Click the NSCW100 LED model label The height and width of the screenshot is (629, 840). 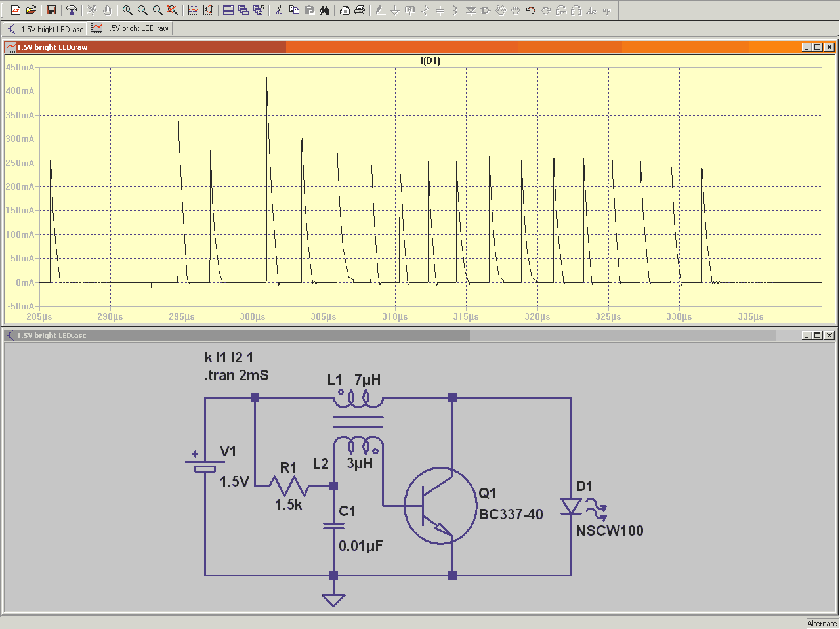click(610, 531)
